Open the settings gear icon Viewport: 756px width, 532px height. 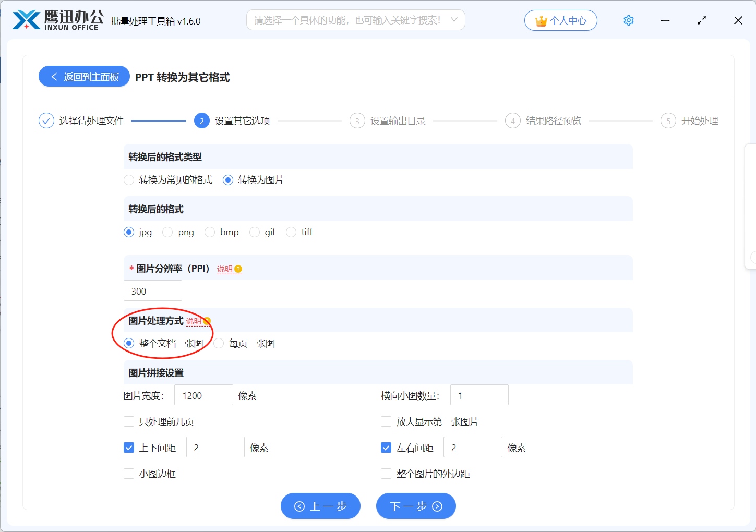coord(629,20)
